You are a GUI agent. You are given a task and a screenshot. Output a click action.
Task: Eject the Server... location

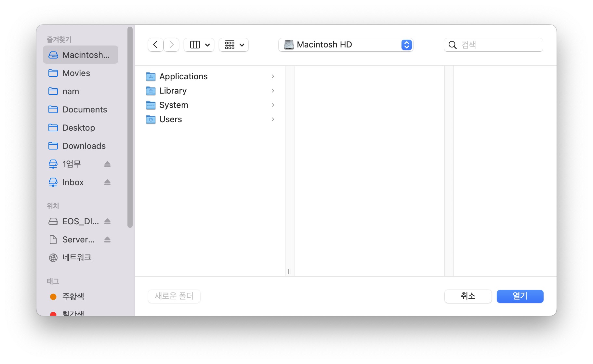coord(108,240)
